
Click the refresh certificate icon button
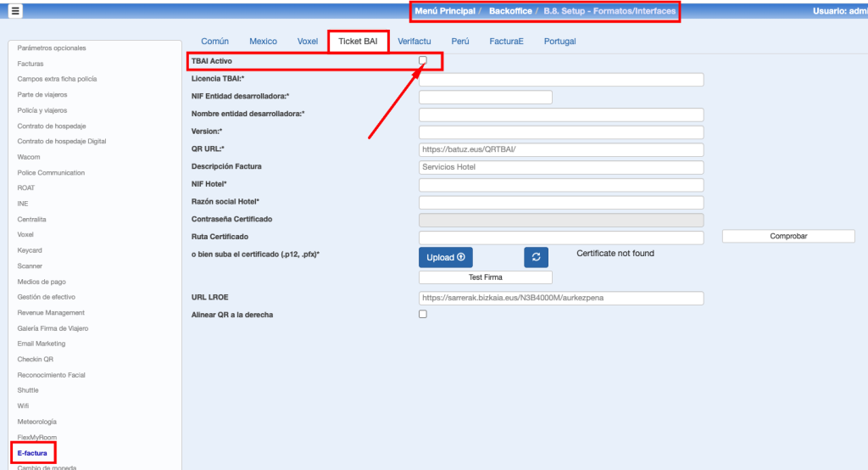point(536,257)
